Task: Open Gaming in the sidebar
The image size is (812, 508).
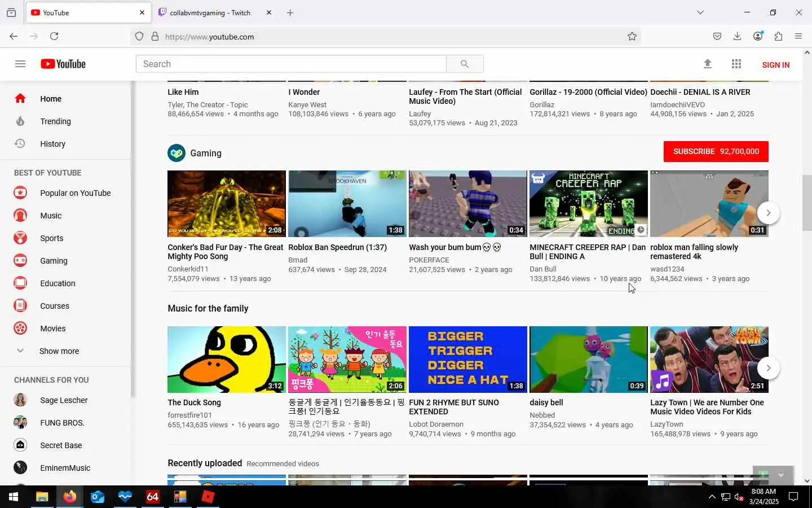Action: [x=54, y=261]
